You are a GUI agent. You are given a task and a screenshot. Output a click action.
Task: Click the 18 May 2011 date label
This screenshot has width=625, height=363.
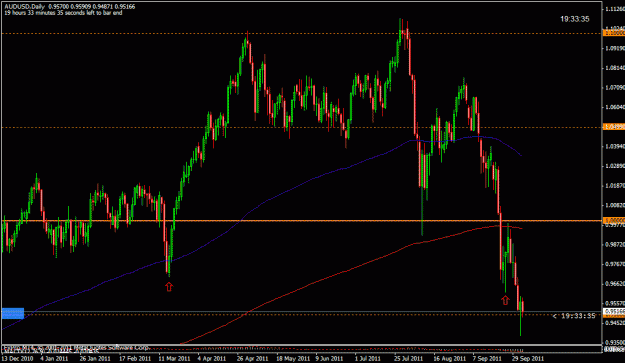click(x=293, y=359)
